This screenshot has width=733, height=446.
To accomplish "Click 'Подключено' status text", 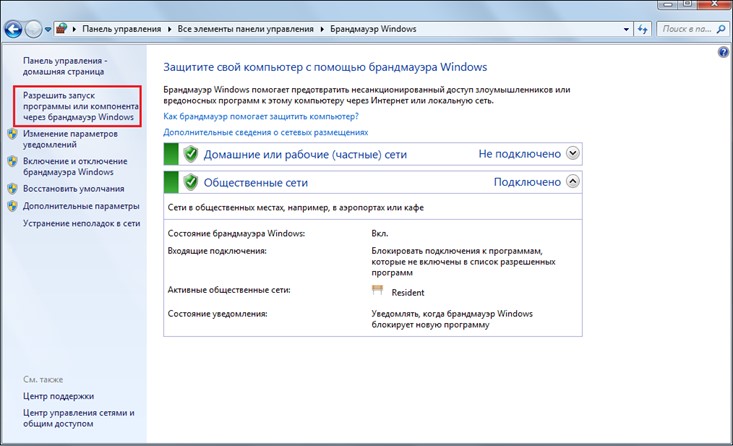I will (527, 182).
